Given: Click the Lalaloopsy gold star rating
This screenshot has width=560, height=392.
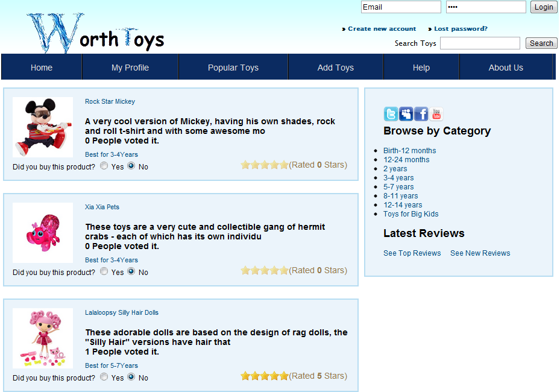Looking at the screenshot, I should 264,376.
